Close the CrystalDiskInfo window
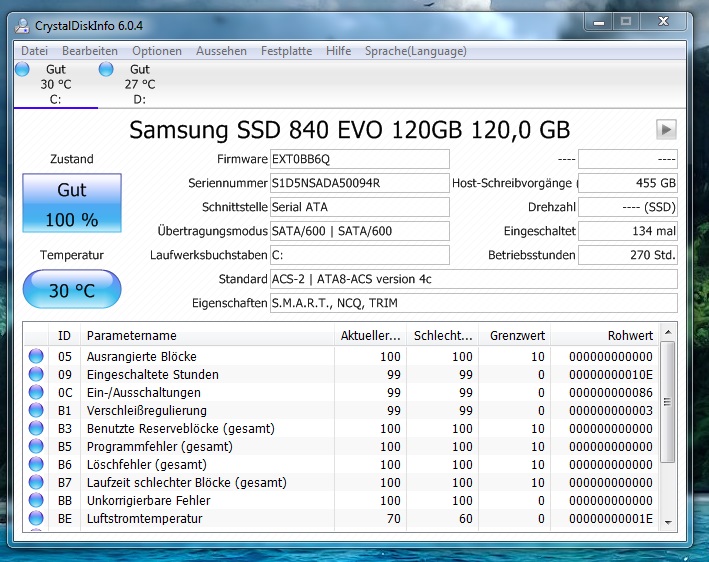Screen dimensions: 709x562 coord(663,21)
